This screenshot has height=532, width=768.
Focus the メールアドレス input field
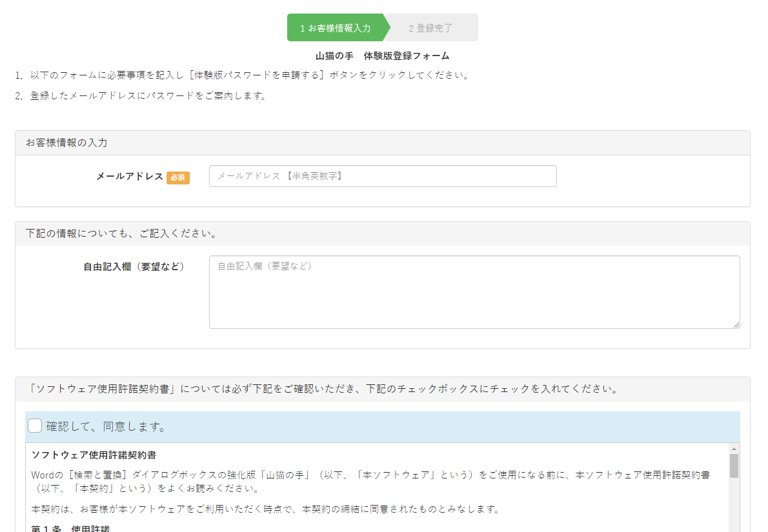tap(382, 176)
